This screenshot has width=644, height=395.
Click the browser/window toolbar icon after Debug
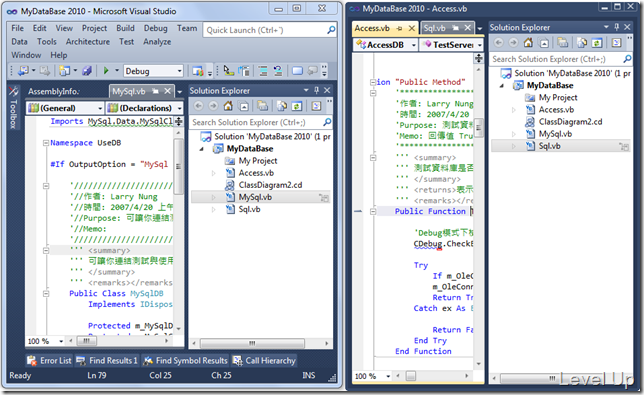198,71
